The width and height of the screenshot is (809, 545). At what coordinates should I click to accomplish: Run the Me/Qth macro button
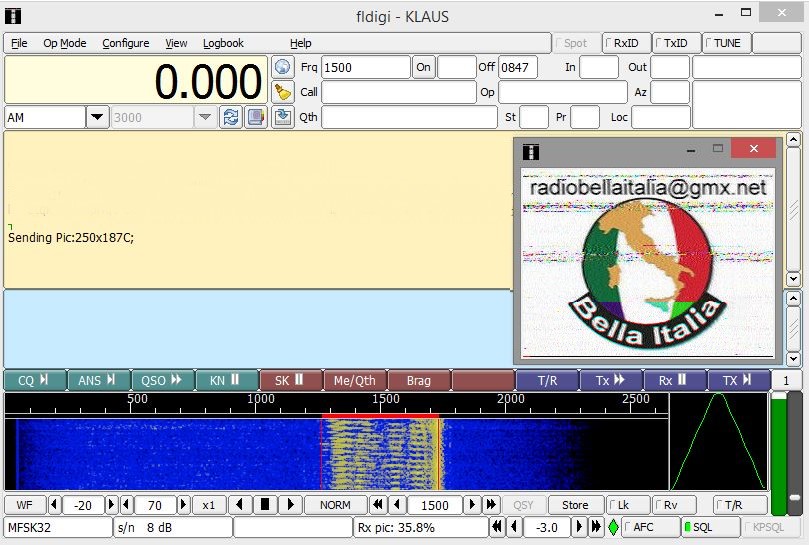[355, 380]
